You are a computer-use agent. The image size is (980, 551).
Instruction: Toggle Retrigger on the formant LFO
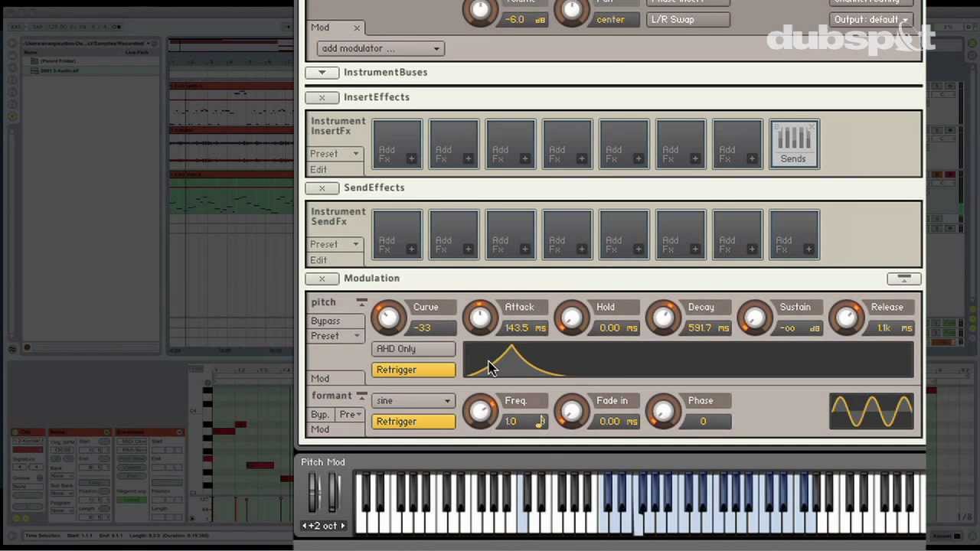414,422
